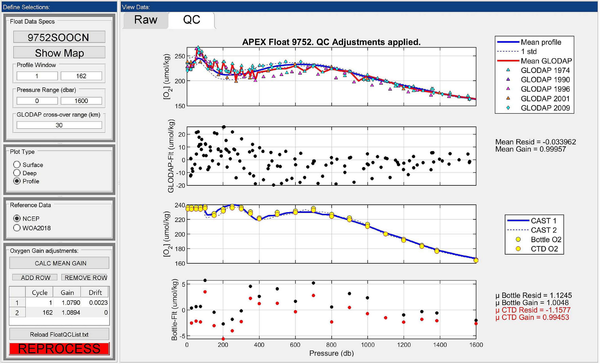Select Cycle cell 162 in row 2
600x364 pixels.
click(x=39, y=312)
